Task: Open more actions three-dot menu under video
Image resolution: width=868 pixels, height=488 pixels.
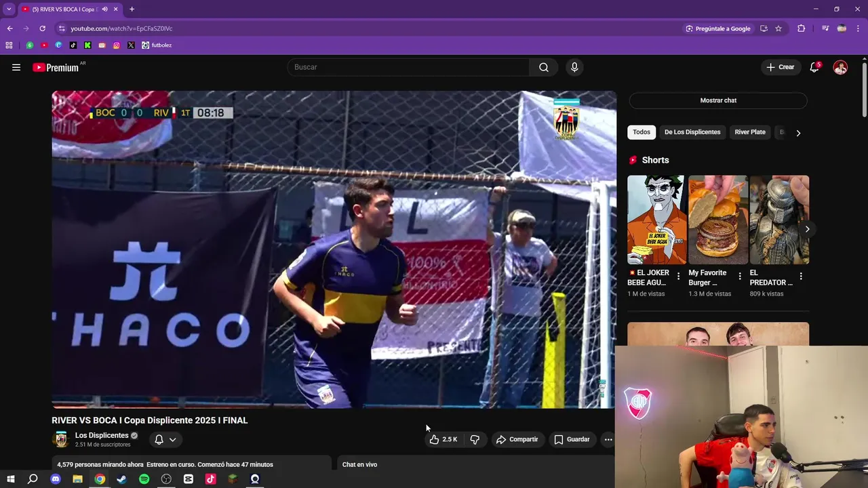Action: click(608, 439)
